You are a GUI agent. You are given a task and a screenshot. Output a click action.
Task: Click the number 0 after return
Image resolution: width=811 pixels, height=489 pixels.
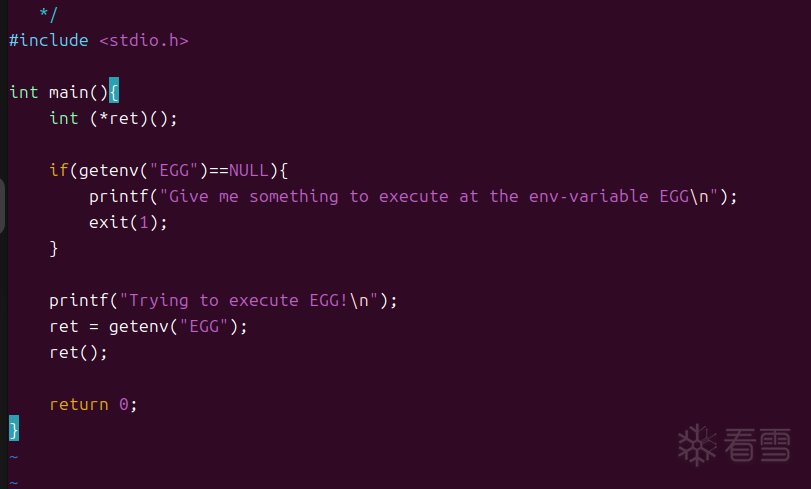(x=124, y=404)
